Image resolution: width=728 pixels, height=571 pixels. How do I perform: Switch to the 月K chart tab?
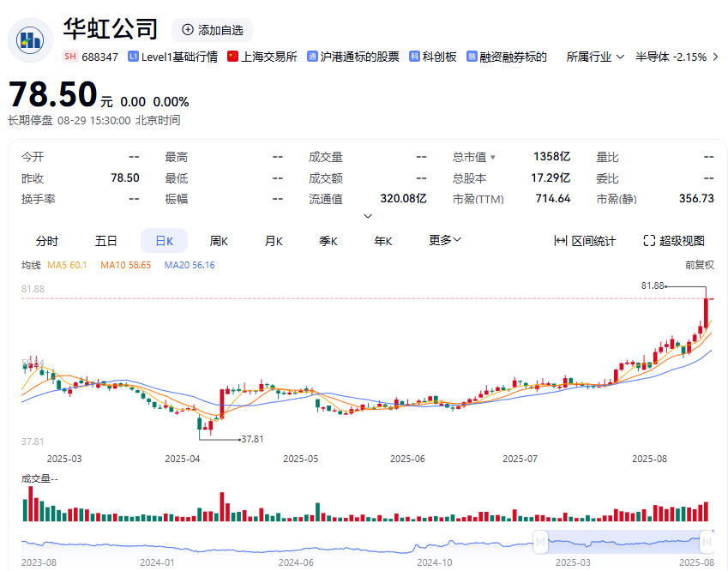274,241
